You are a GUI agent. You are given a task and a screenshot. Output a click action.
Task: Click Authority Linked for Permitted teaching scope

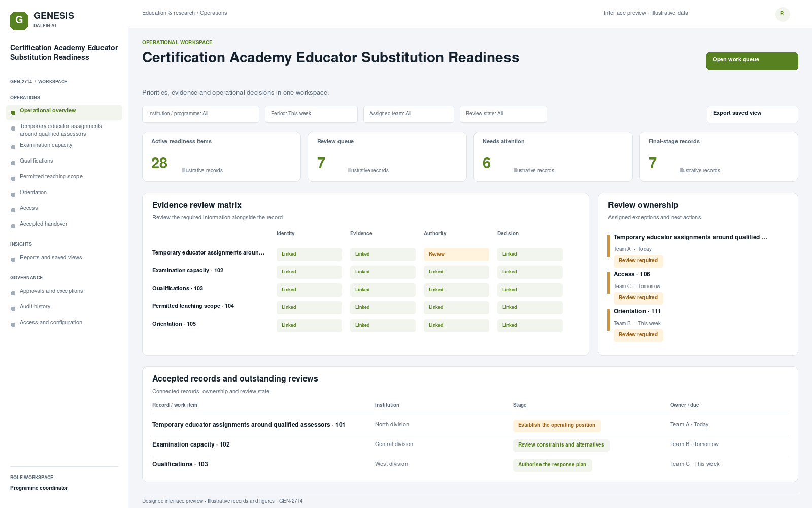coord(456,308)
